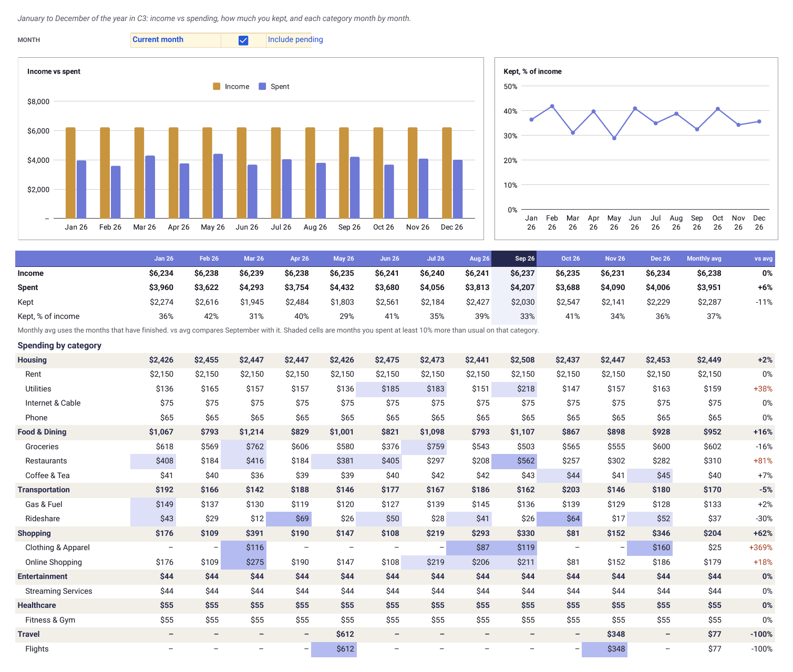Viewport: 793px width, 672px height.
Task: Open the Current month selector cell
Action: (x=176, y=40)
